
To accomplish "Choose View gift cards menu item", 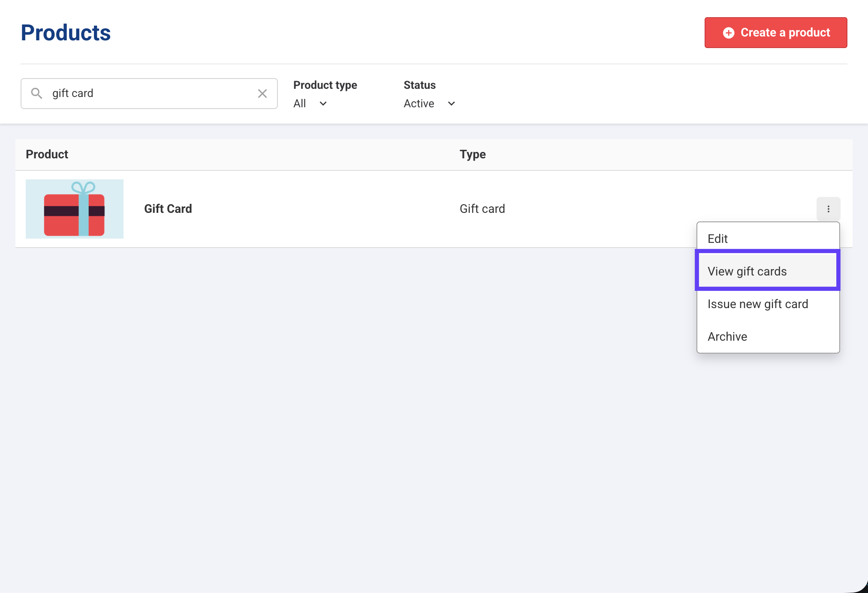I will (x=747, y=271).
